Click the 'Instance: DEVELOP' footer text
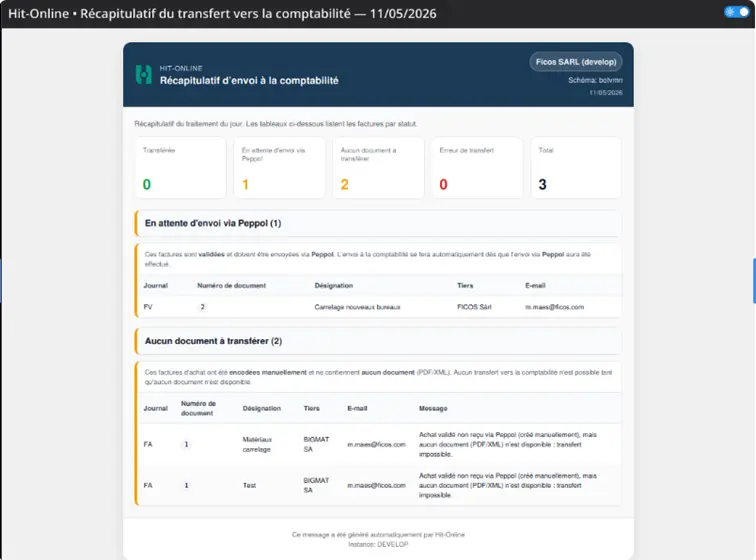 pyautogui.click(x=378, y=544)
